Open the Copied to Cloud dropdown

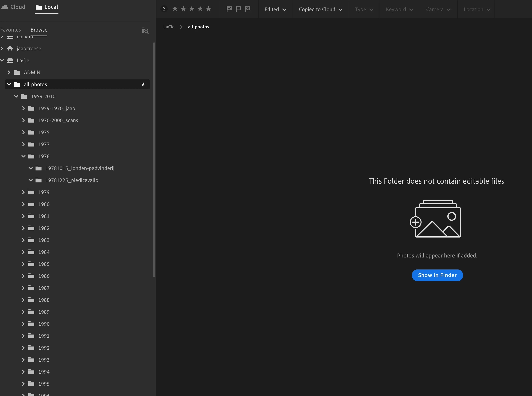pyautogui.click(x=320, y=9)
